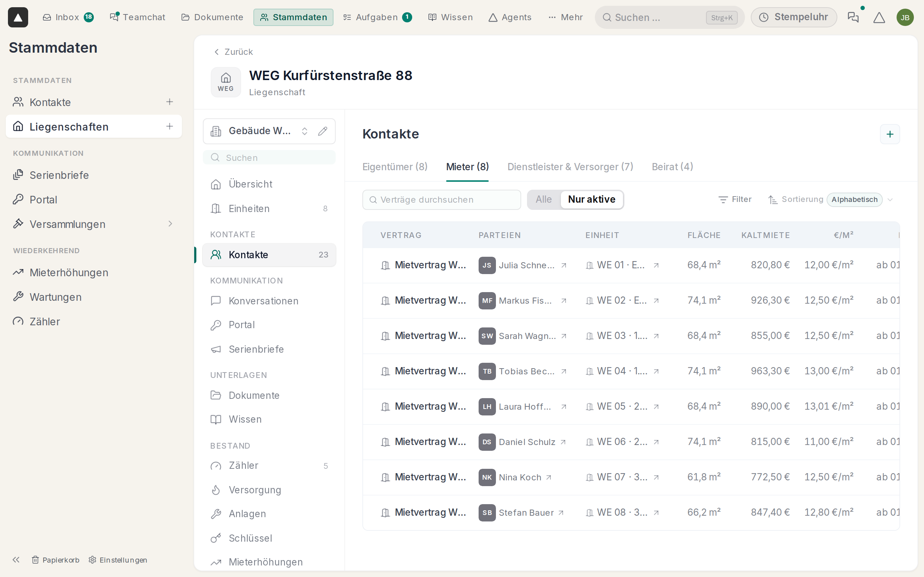Add a new contact with plus button
924x577 pixels.
click(x=890, y=134)
